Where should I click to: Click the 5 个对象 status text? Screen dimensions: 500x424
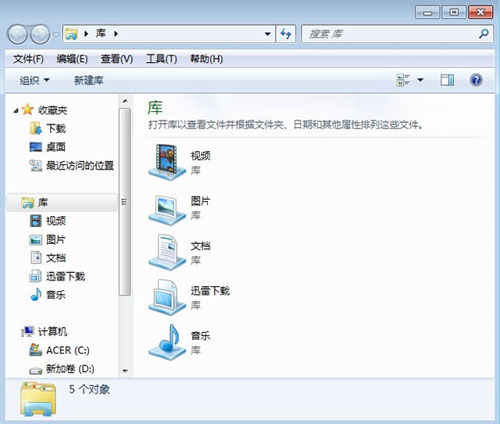click(x=89, y=389)
